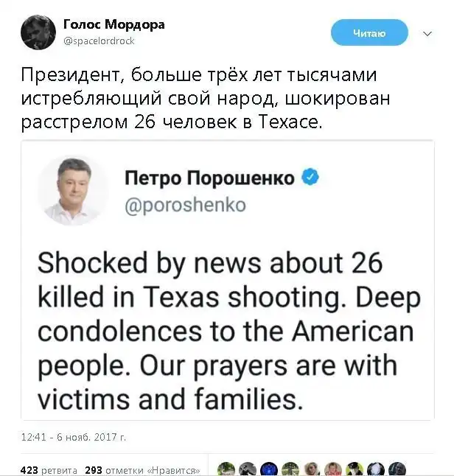
Task: Click the red-shirted person liker avatar
Action: click(x=333, y=469)
